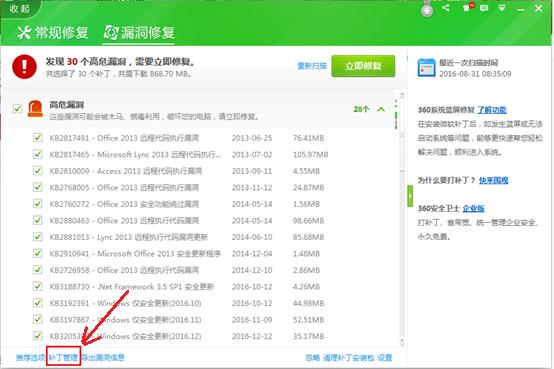This screenshot has height=369, width=554.
Task: Collapse the 高危漏洞 group with chevron arrow
Action: click(381, 109)
